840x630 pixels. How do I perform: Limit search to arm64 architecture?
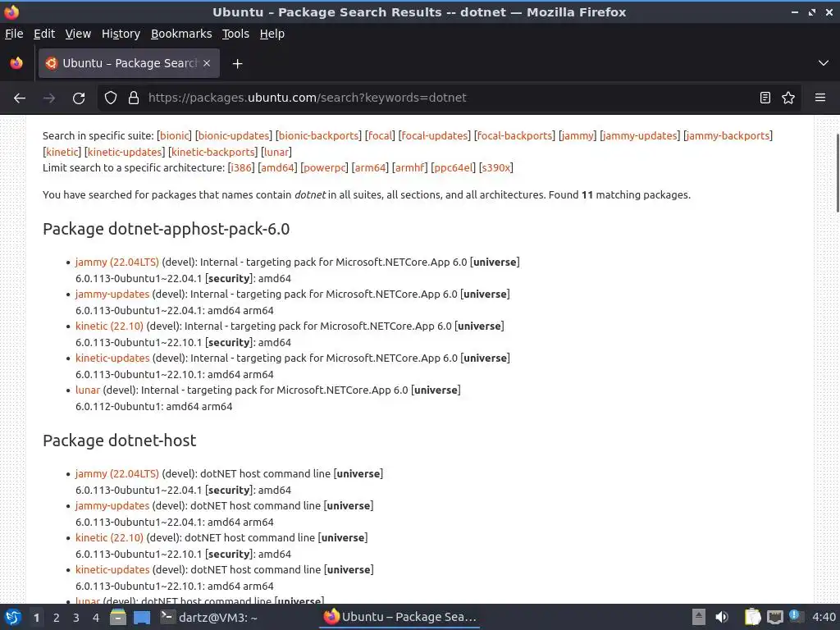(370, 167)
